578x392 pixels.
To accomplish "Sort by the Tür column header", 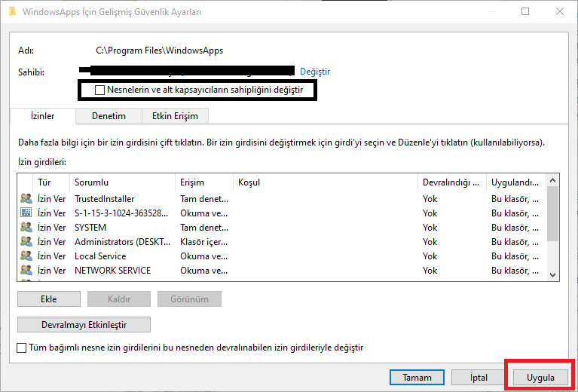I will pyautogui.click(x=51, y=182).
